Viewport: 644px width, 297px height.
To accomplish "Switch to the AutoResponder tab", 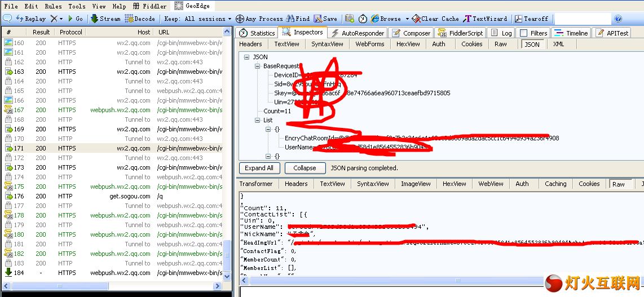I will tap(358, 33).
